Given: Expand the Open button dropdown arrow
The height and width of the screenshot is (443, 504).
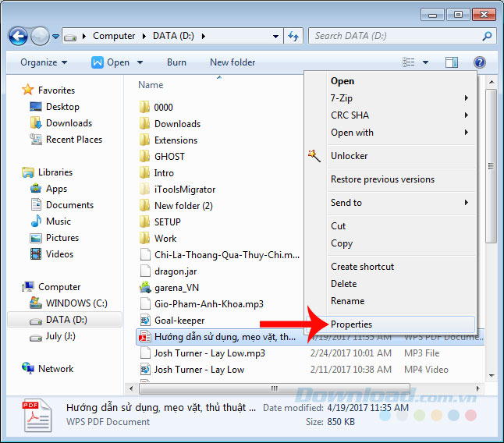Looking at the screenshot, I should (140, 62).
